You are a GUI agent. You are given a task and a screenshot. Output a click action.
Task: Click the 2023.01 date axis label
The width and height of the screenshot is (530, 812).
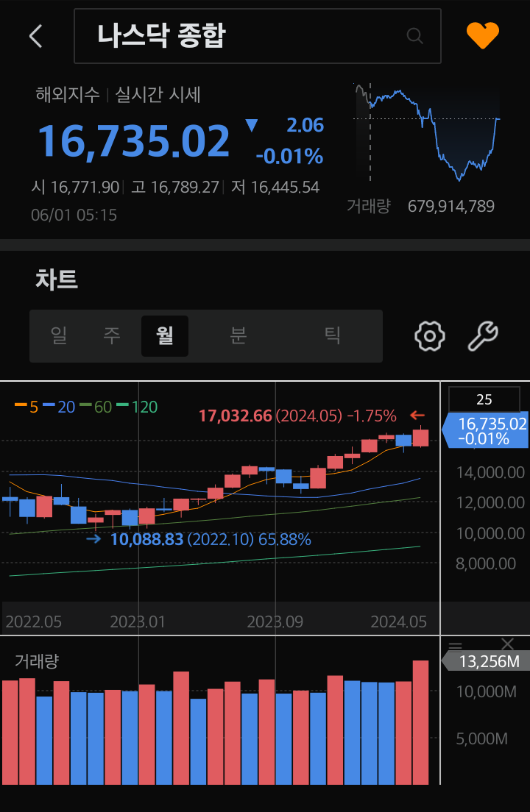click(x=138, y=622)
